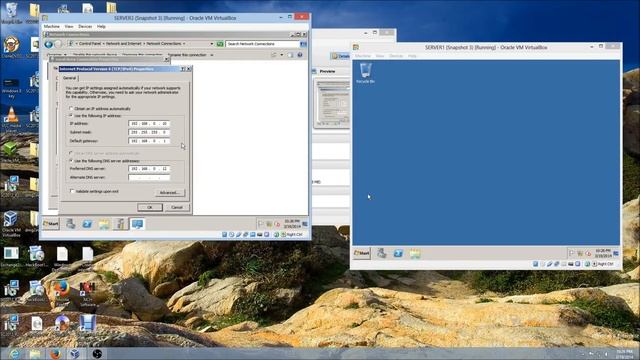Open Server Manager icon in SERVER1 taskbar

(382, 253)
